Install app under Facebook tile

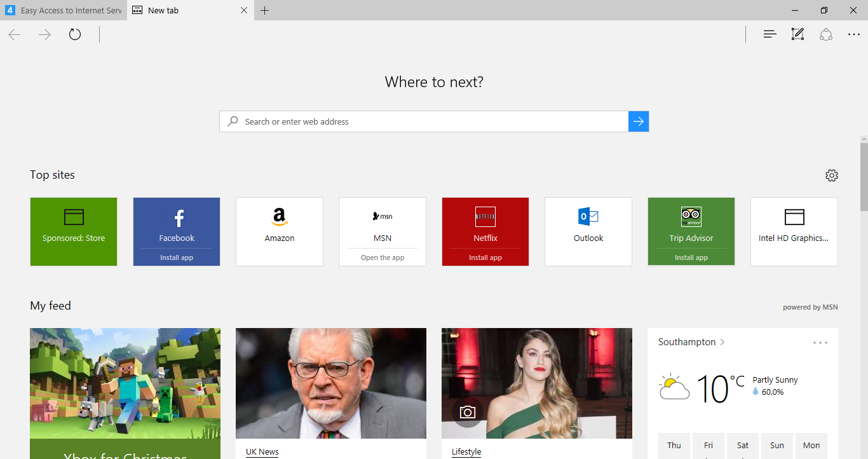[x=177, y=257]
